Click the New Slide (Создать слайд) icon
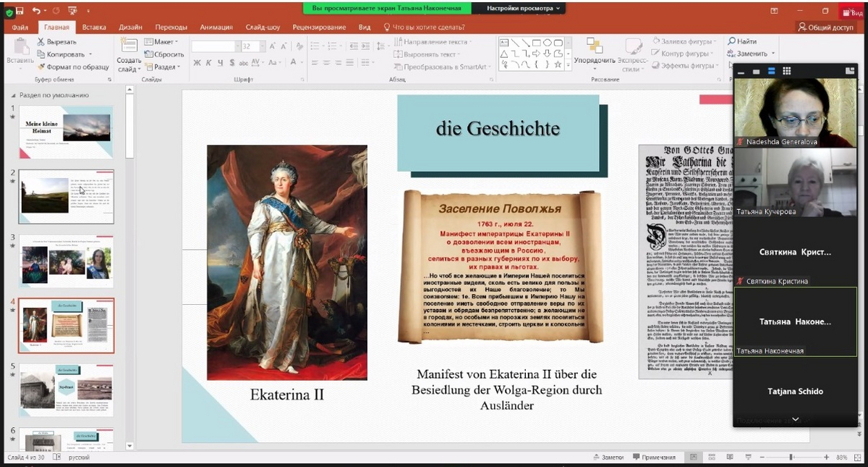 point(129,46)
